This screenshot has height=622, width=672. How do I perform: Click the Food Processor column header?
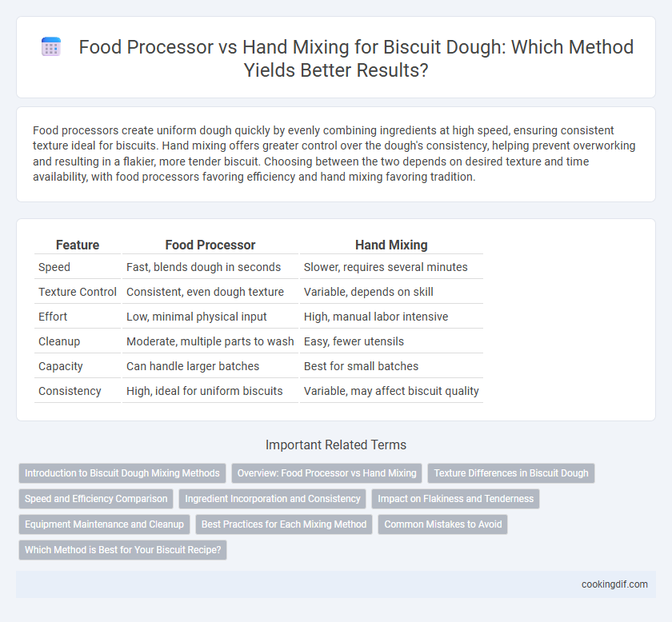pos(210,245)
